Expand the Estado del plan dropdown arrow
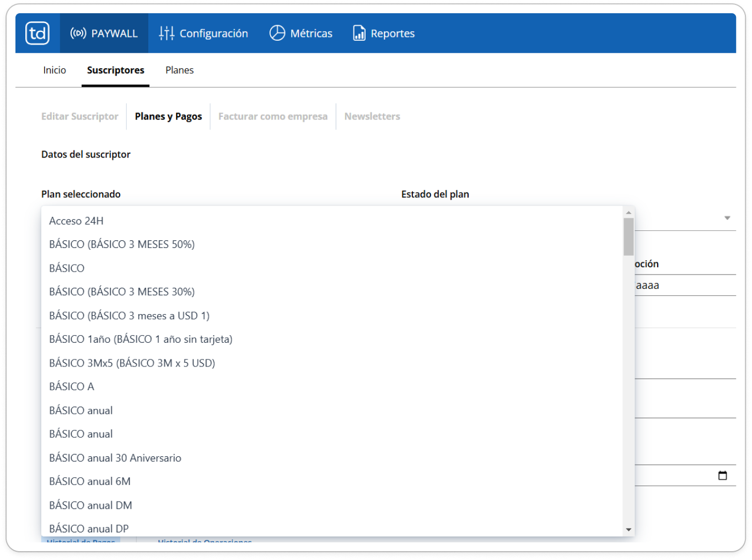The height and width of the screenshot is (560, 752). tap(727, 218)
